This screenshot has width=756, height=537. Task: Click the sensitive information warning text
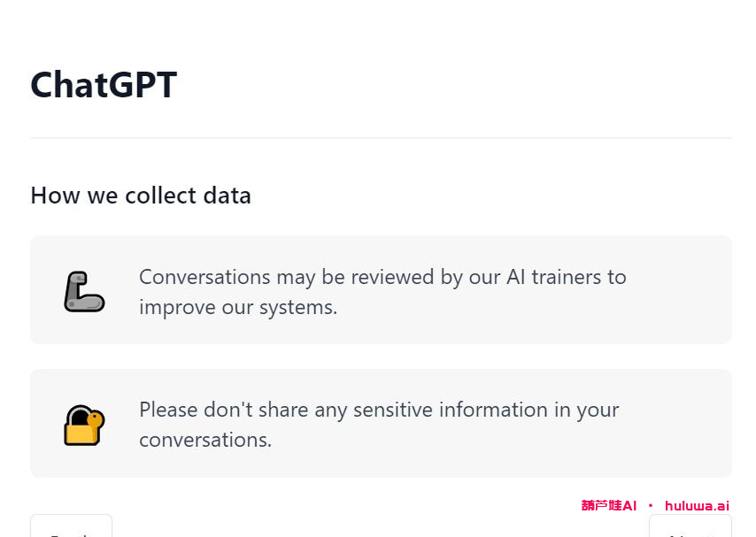pos(379,425)
